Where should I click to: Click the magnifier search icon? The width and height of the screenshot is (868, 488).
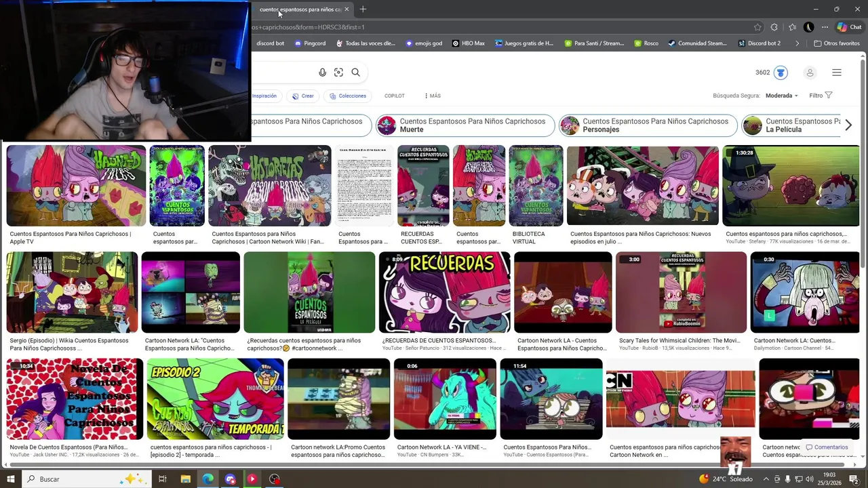coord(355,73)
